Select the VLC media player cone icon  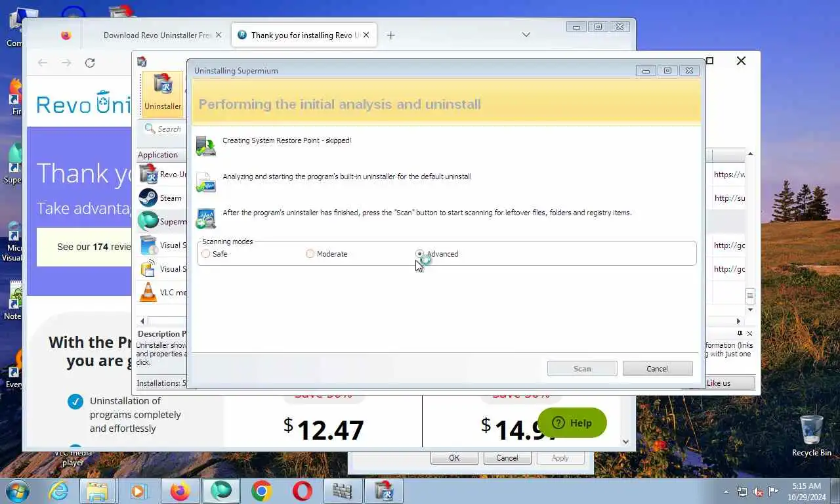(148, 292)
